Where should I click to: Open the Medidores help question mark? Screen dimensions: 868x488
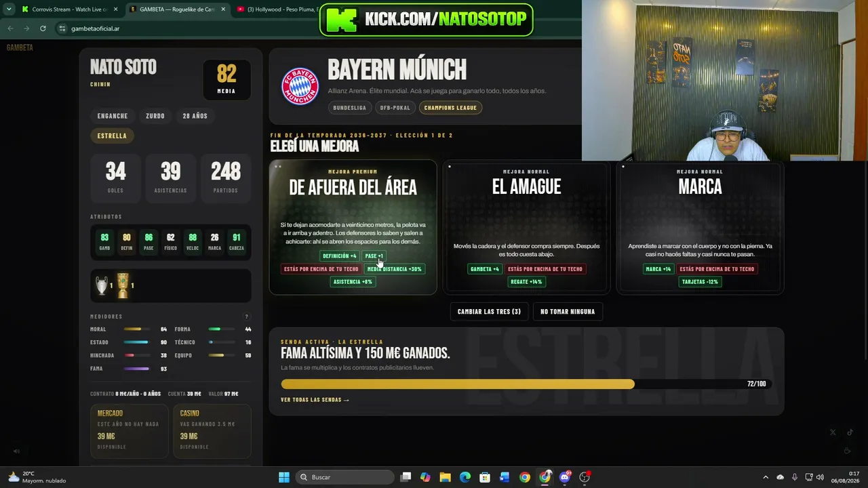tap(246, 317)
